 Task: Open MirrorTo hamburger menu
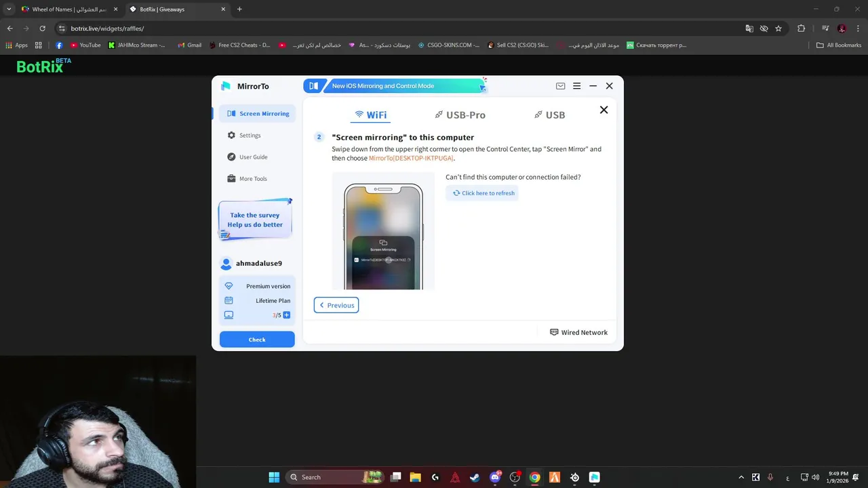click(576, 86)
